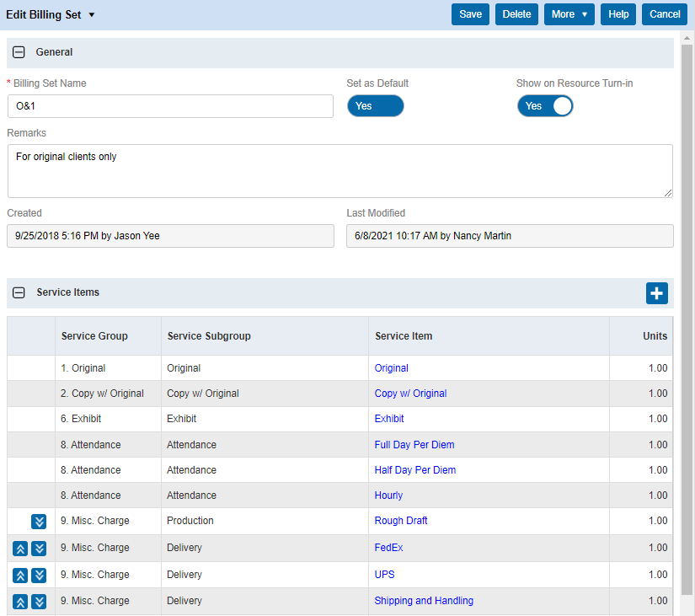695x616 pixels.
Task: Move UPS row down
Action: 39,576
